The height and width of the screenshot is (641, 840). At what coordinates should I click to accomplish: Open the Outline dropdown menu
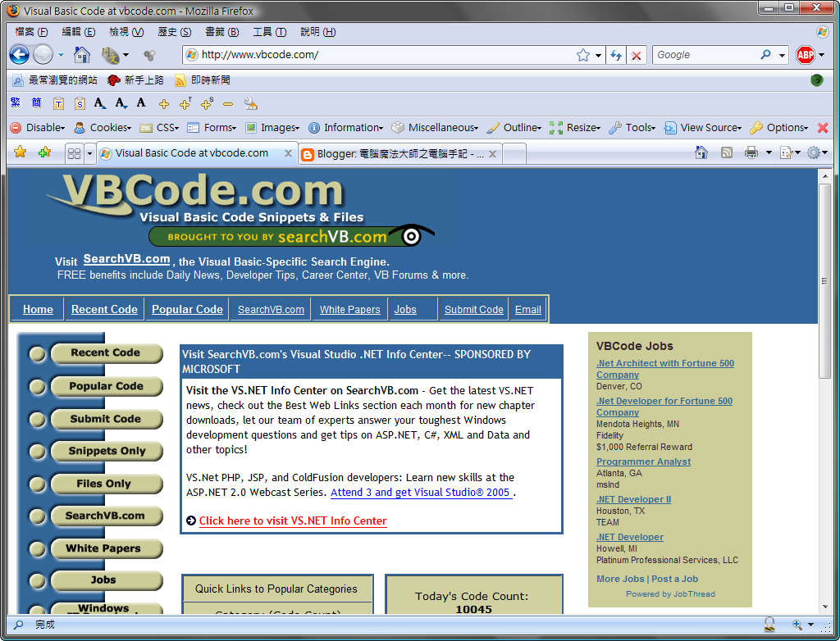[514, 127]
